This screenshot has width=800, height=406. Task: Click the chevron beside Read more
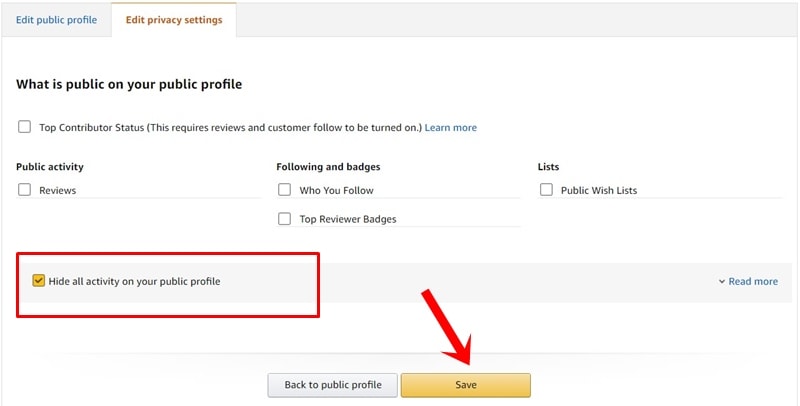coord(722,282)
